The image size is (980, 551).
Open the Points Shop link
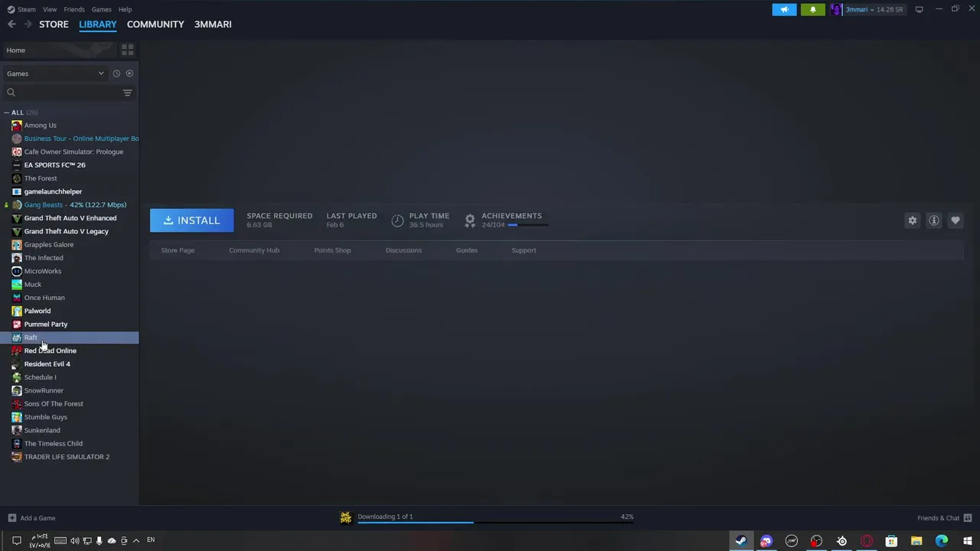(332, 250)
